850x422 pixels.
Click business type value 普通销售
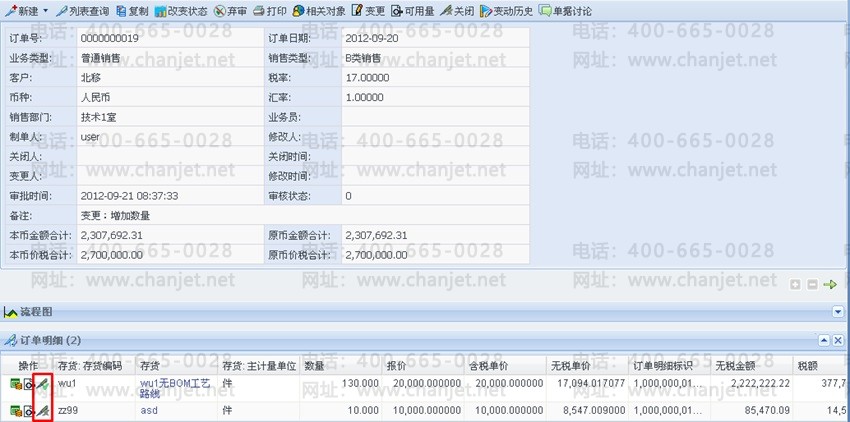[100, 58]
